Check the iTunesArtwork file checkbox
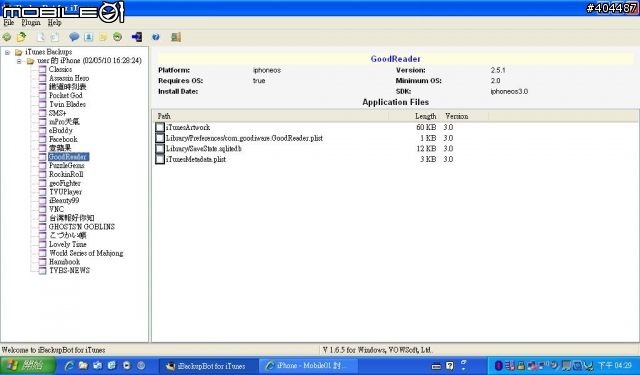640x375 pixels. tap(160, 127)
